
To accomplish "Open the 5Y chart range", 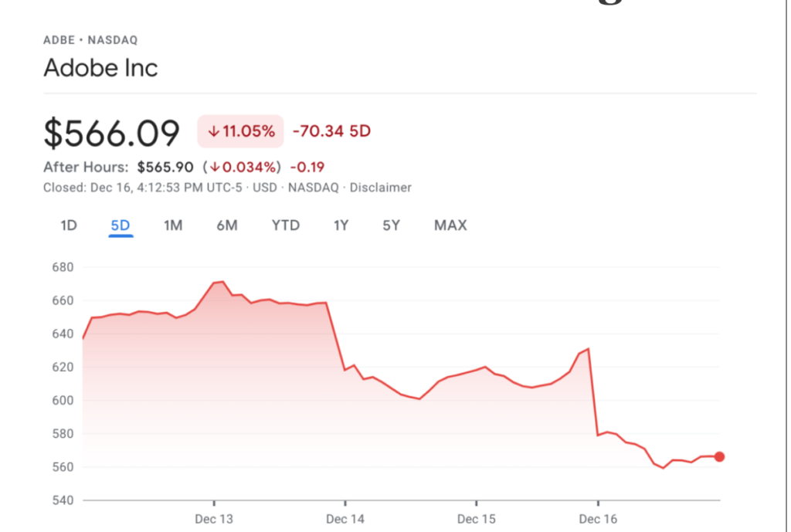I will (x=392, y=225).
